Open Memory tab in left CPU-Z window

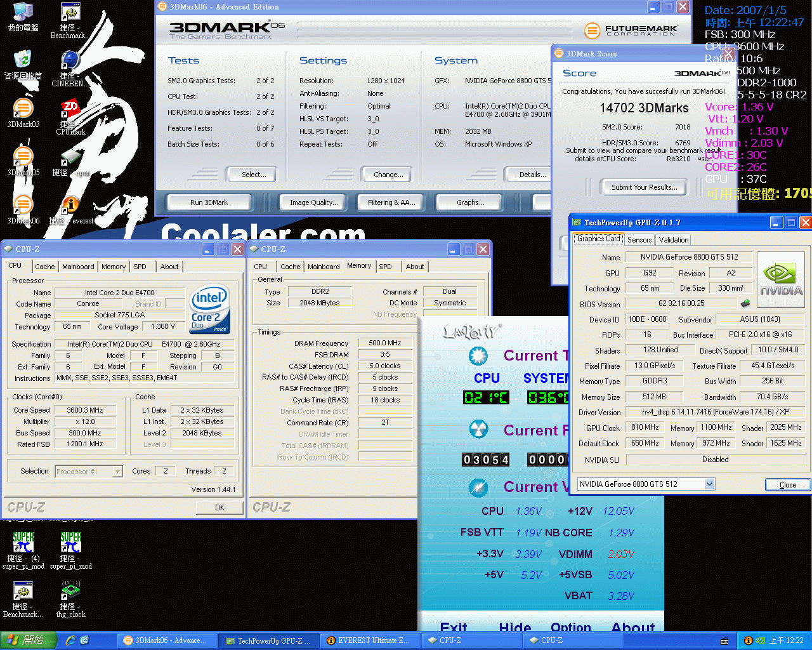point(114,267)
